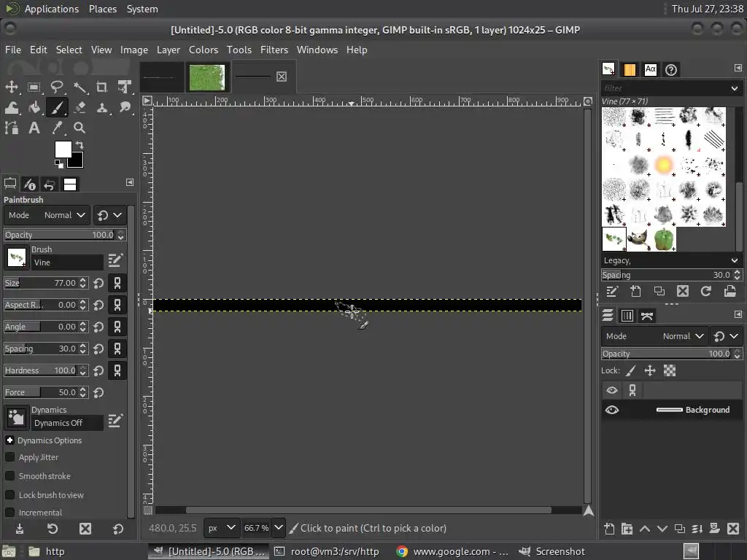
Task: Reset colors to default black and white
Action: pyautogui.click(x=58, y=164)
